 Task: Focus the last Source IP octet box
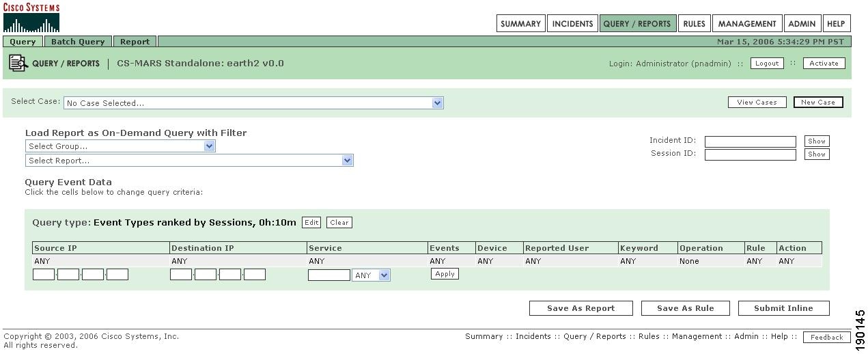[x=117, y=275]
